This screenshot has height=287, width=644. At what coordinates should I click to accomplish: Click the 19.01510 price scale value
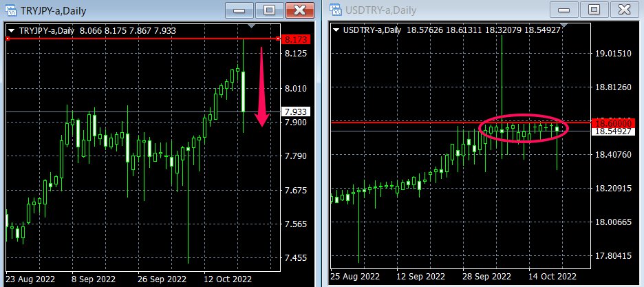point(613,54)
